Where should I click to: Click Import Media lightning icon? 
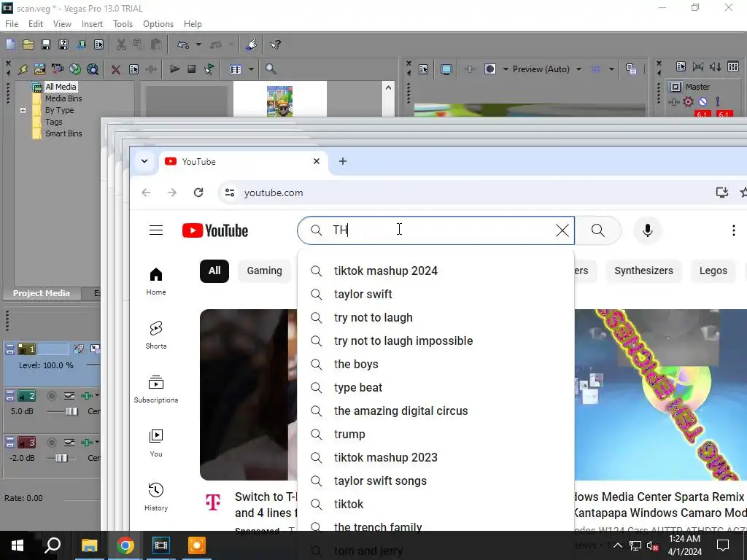point(23,69)
